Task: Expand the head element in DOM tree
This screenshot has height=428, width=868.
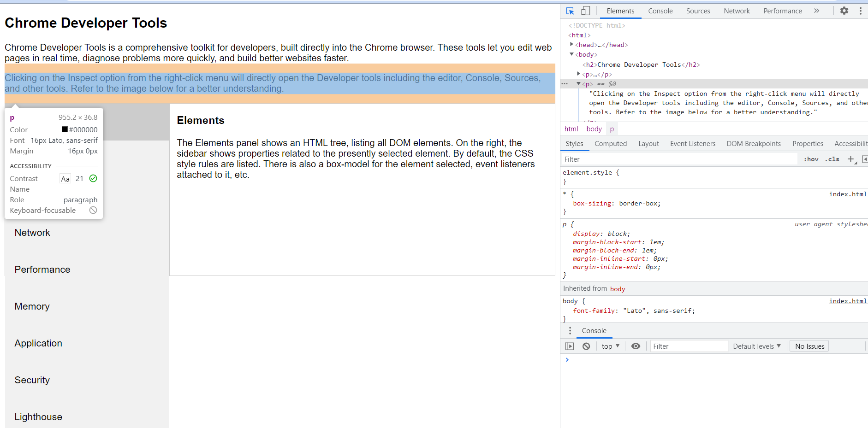Action: [x=572, y=45]
